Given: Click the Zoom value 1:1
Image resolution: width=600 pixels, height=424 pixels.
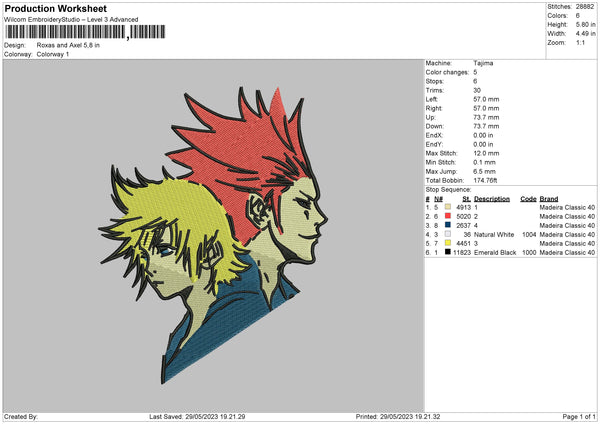Looking at the screenshot, I should click(x=580, y=42).
